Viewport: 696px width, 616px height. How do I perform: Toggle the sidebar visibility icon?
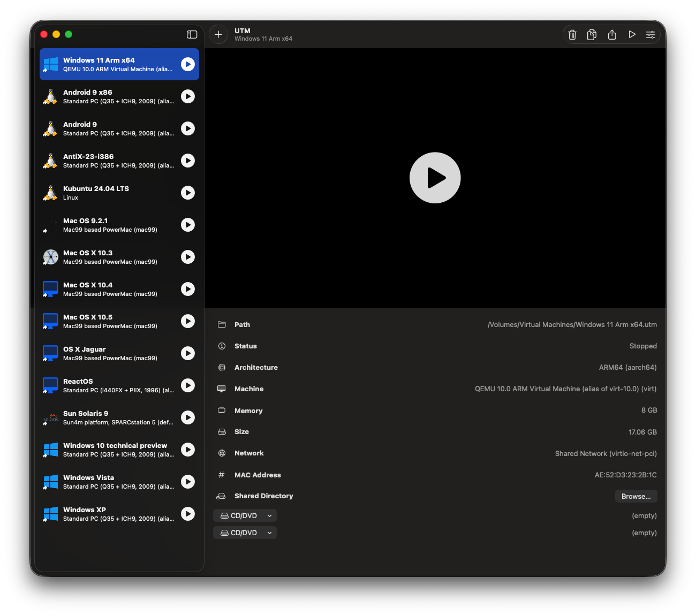192,35
